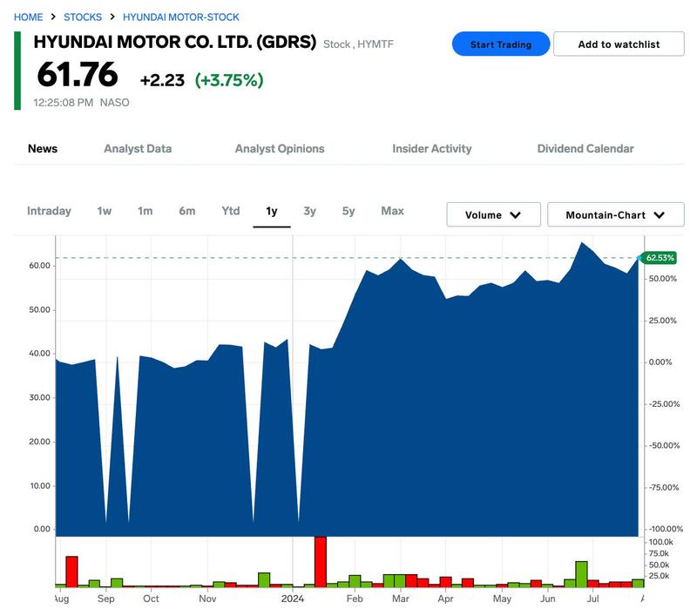Viewport: 697px width, 616px height.
Task: Go to the STOCKS breadcrumb link
Action: (x=83, y=17)
